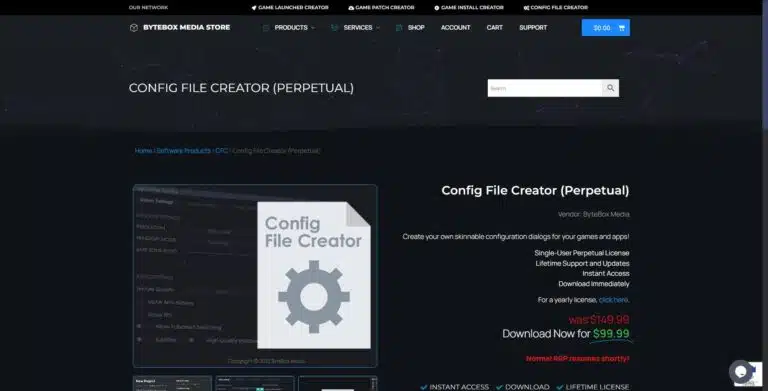The width and height of the screenshot is (768, 391).
Task: Click into the search input field
Action: (545, 88)
